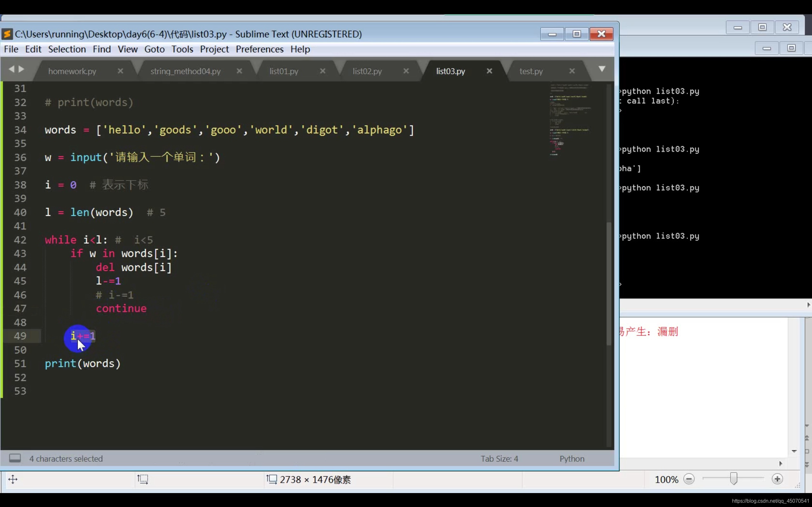Viewport: 812px width, 507px height.
Task: Click the zoom out minus icon
Action: [689, 479]
